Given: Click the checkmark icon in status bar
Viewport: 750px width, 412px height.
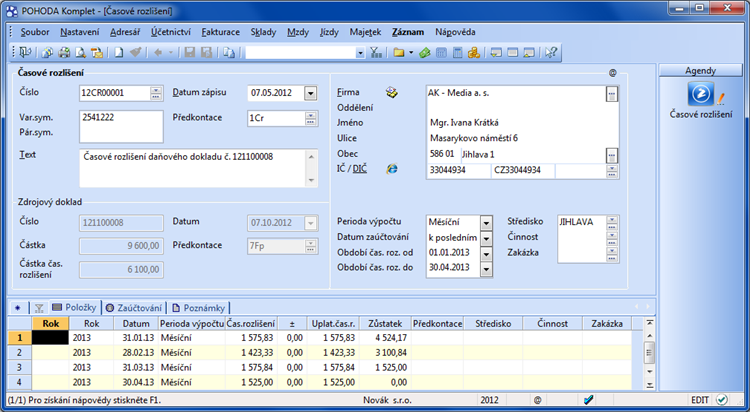Looking at the screenshot, I should pos(589,400).
